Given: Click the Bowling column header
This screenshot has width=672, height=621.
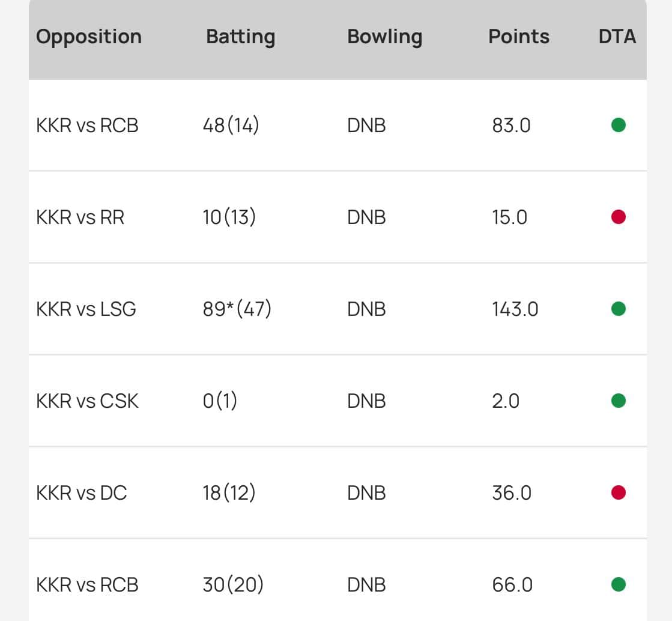Looking at the screenshot, I should [384, 37].
